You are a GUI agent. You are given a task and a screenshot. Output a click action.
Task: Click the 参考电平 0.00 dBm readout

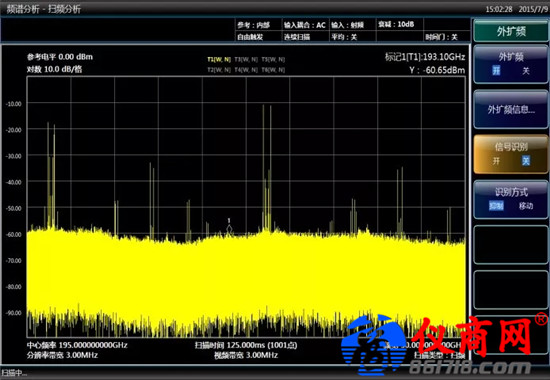click(60, 57)
